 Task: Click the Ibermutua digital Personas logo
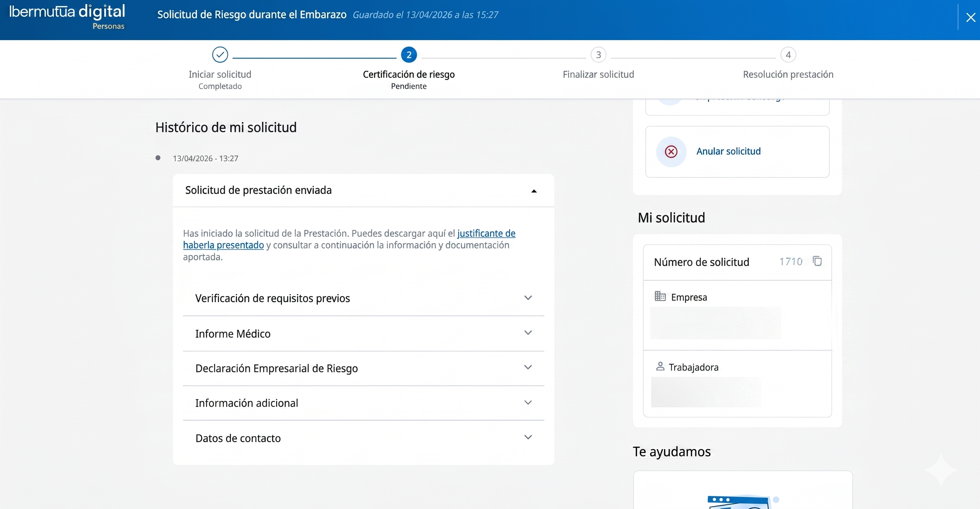tap(67, 17)
